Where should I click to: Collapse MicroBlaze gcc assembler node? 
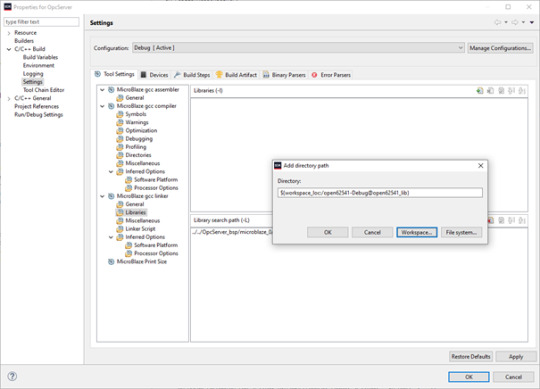pyautogui.click(x=102, y=90)
